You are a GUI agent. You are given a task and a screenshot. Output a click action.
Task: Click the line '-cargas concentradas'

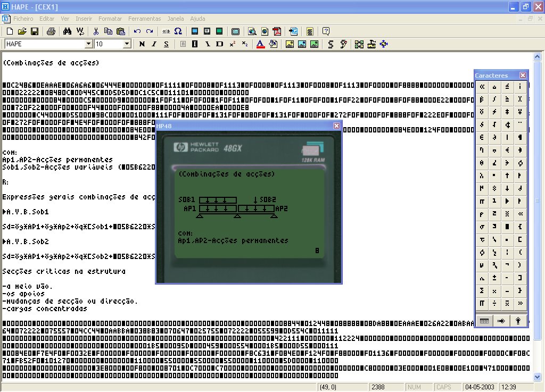tap(45, 308)
